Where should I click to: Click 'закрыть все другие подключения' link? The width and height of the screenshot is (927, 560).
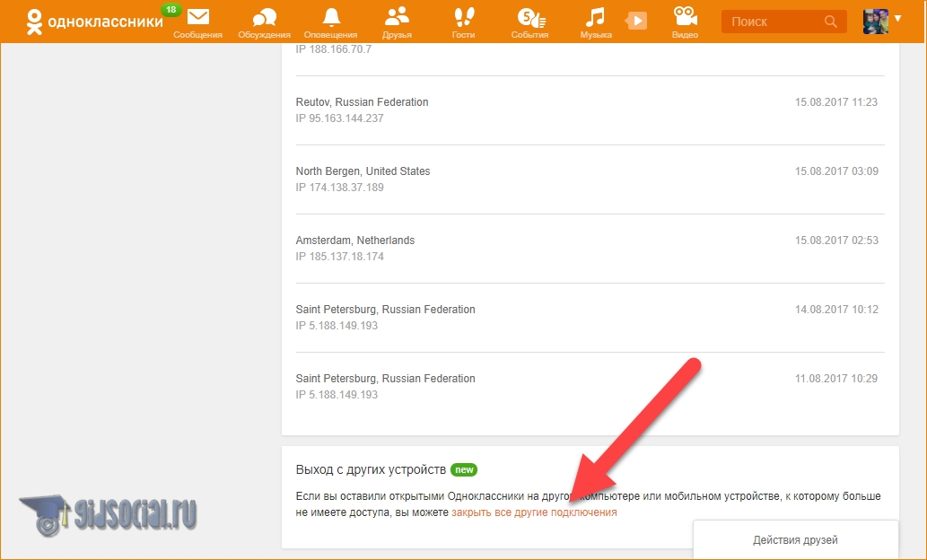pyautogui.click(x=534, y=512)
